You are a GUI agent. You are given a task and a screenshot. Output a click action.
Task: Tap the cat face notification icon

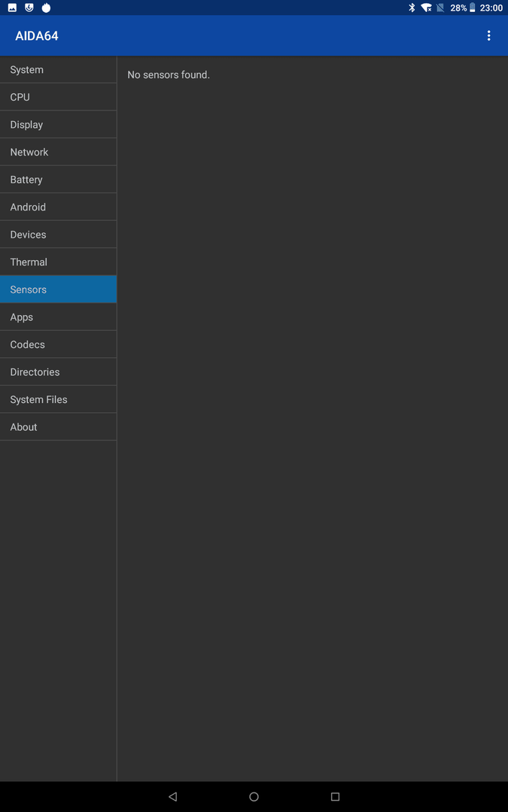29,8
